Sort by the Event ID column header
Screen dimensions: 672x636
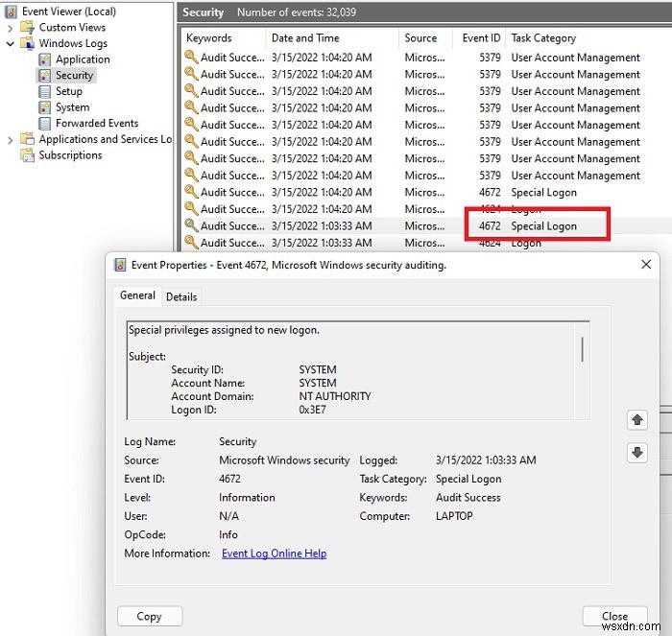[x=479, y=38]
